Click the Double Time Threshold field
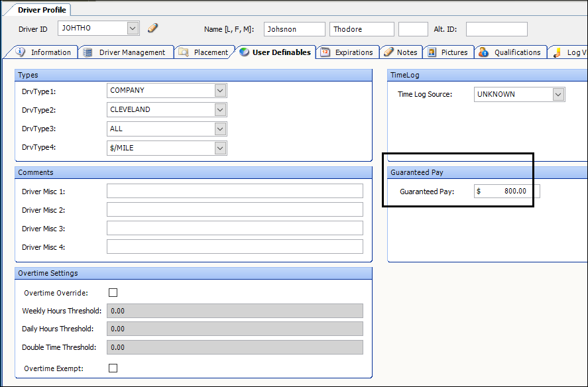 point(235,347)
